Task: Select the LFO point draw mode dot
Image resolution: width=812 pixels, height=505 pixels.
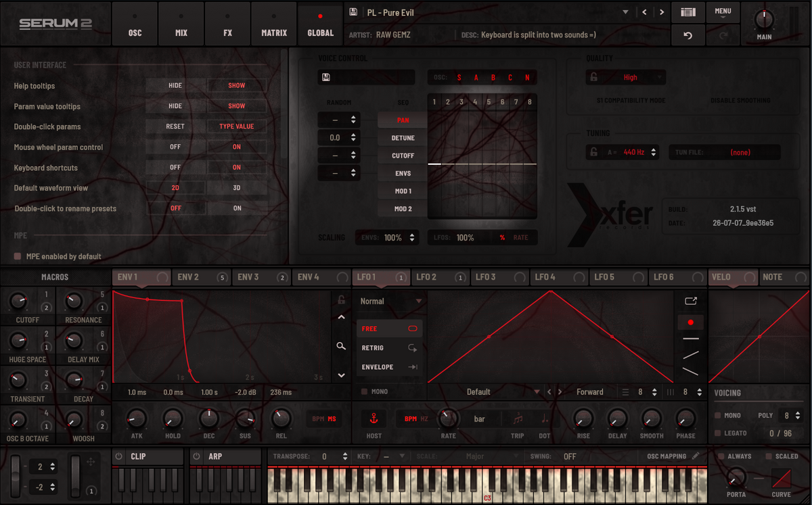Action: pos(690,322)
